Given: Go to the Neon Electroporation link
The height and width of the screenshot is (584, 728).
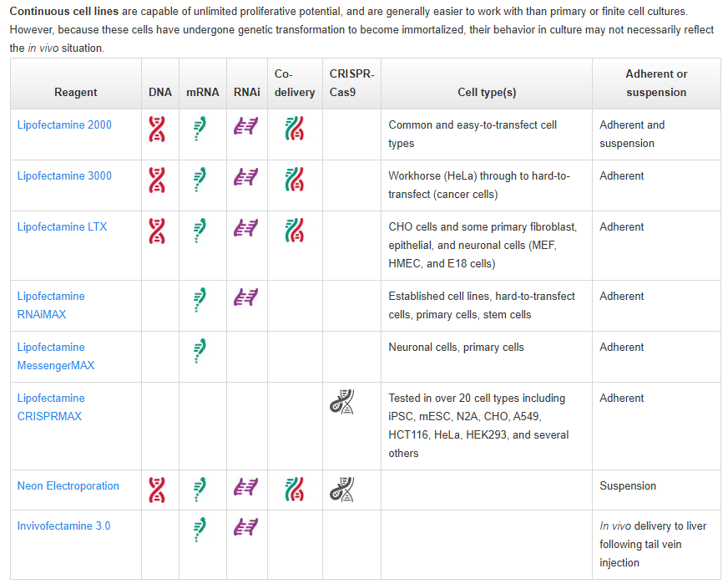Looking at the screenshot, I should (x=68, y=486).
